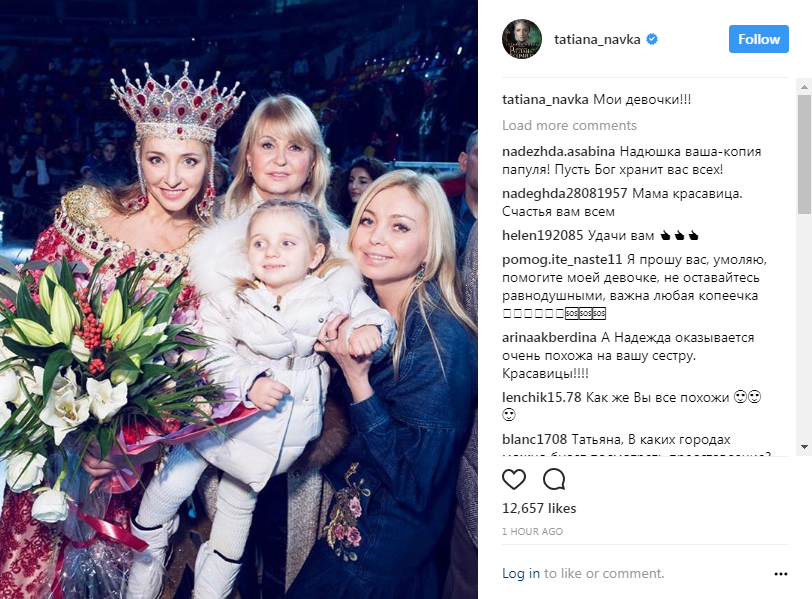
Task: Open tatiana_navka profile avatar
Action: pos(522,39)
